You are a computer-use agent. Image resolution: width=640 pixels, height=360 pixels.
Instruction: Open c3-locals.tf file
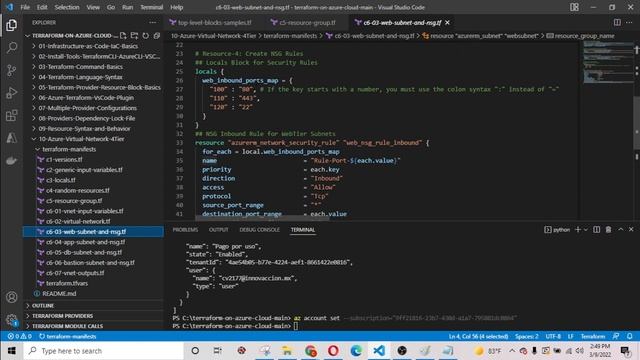60,180
